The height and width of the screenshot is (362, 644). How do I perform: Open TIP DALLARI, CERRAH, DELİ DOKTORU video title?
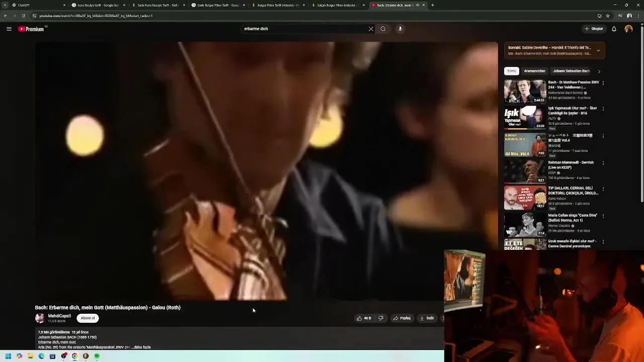[x=573, y=191]
